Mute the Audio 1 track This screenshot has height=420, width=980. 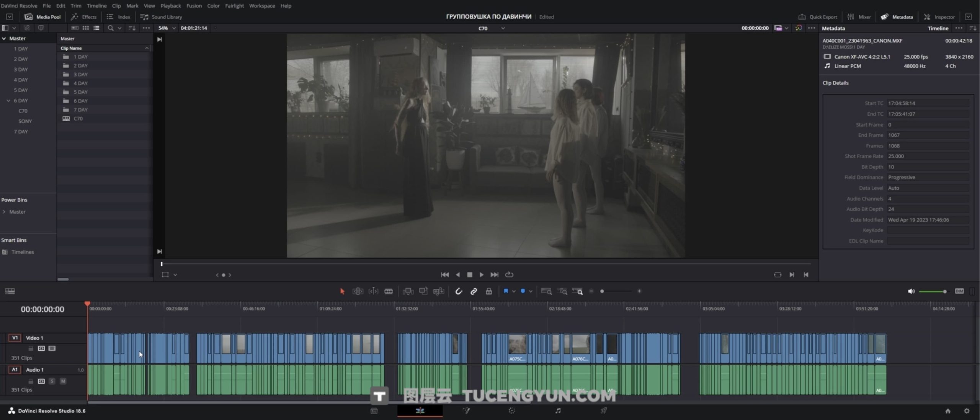pyautogui.click(x=63, y=381)
